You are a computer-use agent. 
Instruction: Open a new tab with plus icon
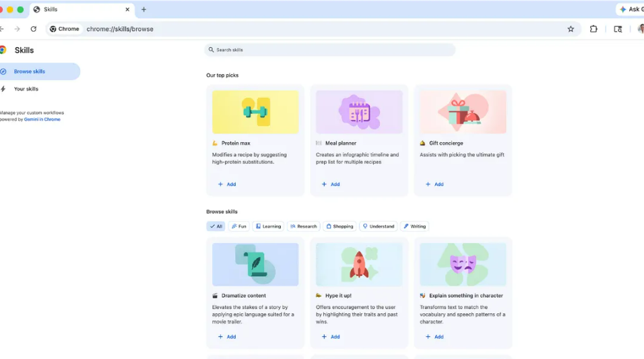[143, 9]
